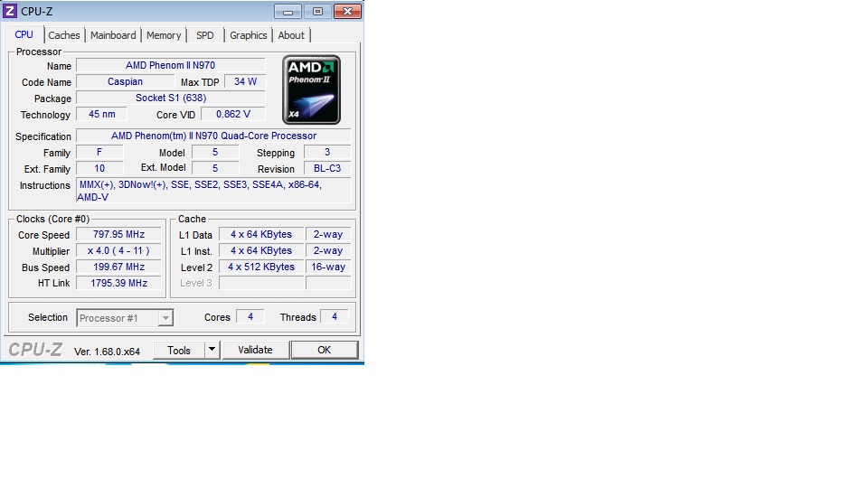Maximize the CPU-Z window
The width and height of the screenshot is (868, 488).
[x=317, y=11]
